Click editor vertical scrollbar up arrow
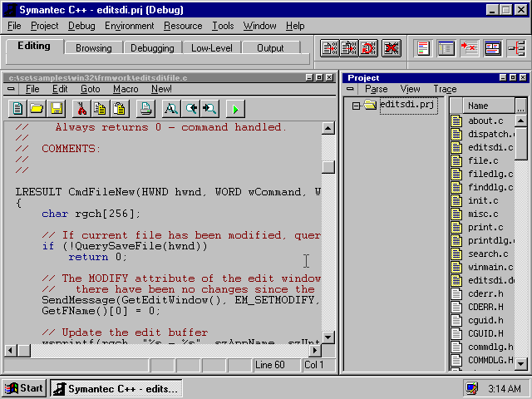 coord(328,128)
